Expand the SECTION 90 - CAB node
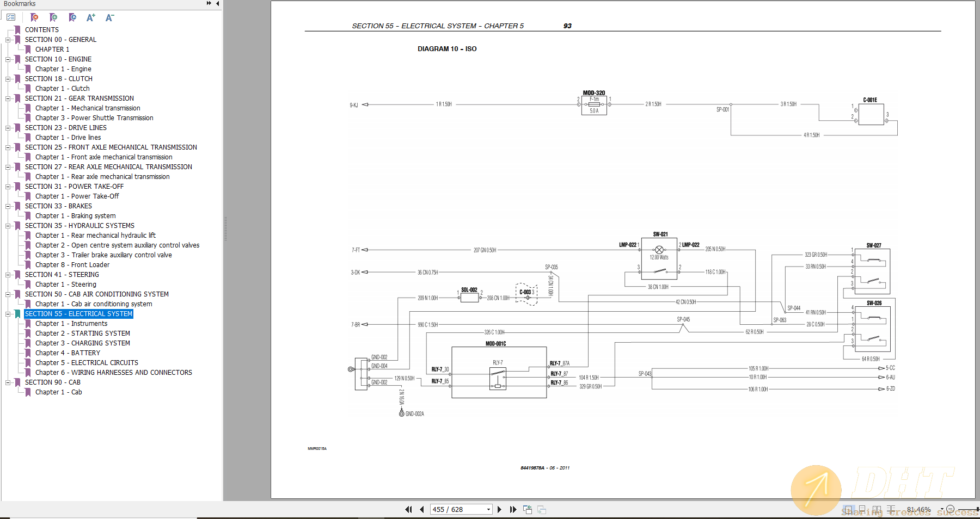Screen dimensions: 980x519 click(x=7, y=382)
